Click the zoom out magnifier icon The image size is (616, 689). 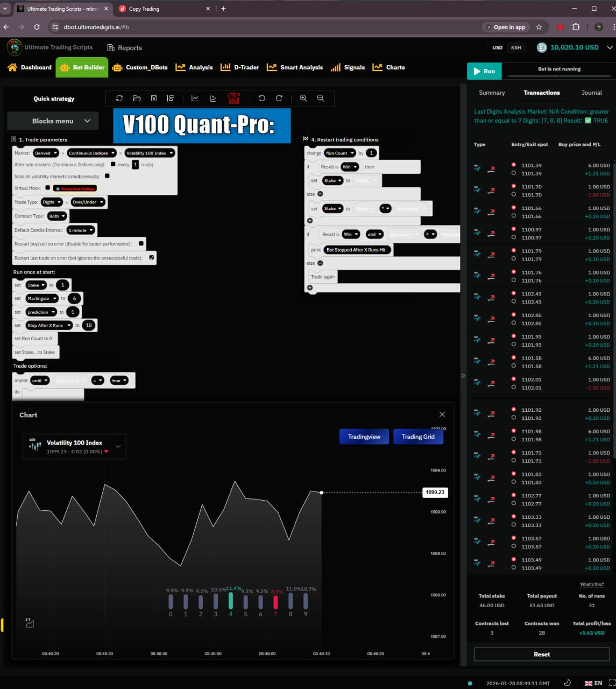click(x=321, y=98)
